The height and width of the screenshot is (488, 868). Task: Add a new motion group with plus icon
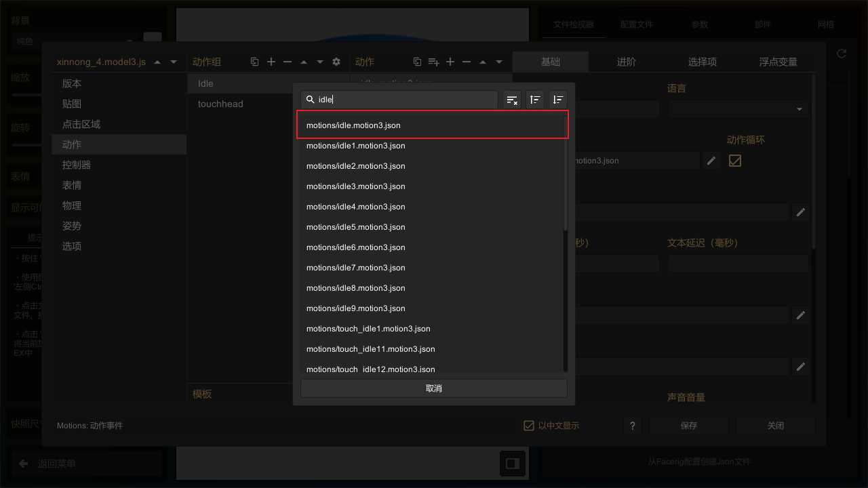[271, 62]
